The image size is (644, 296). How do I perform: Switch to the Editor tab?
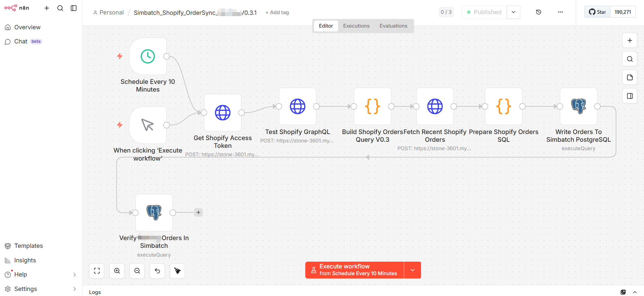tap(326, 26)
